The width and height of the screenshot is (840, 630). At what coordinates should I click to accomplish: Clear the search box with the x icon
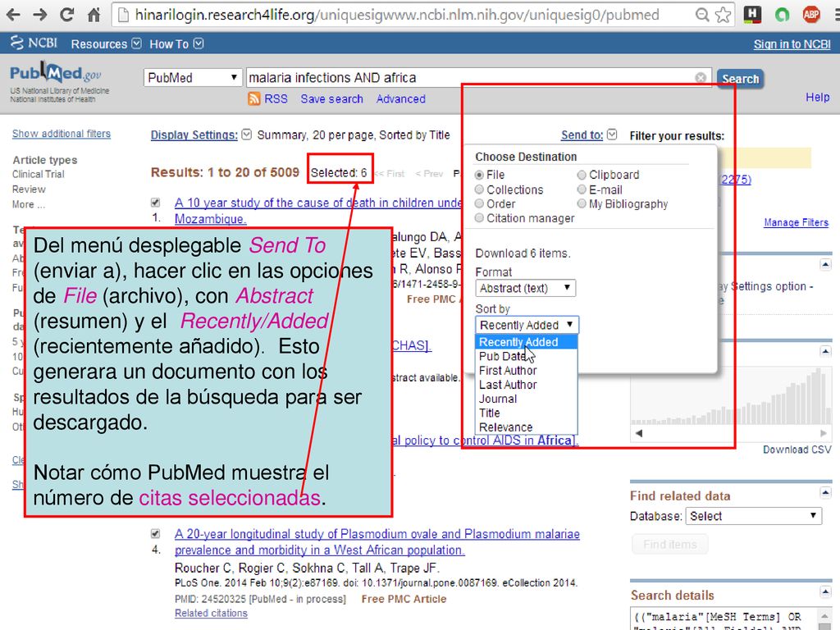pos(701,78)
